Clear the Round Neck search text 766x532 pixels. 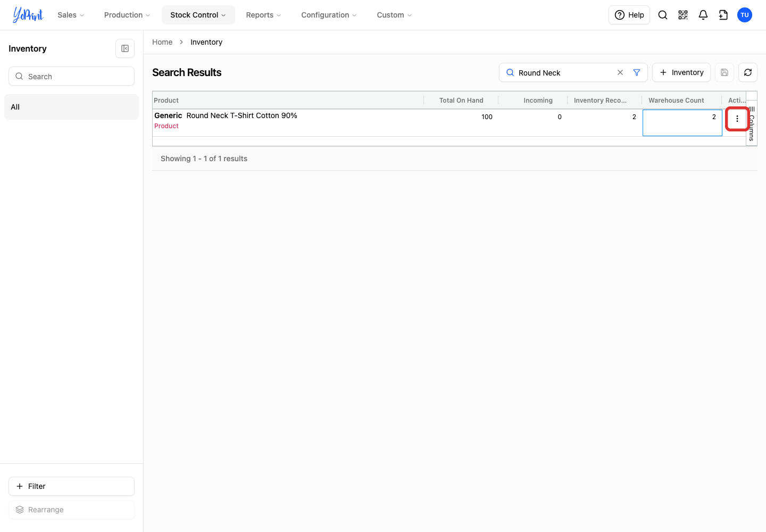pyautogui.click(x=620, y=72)
